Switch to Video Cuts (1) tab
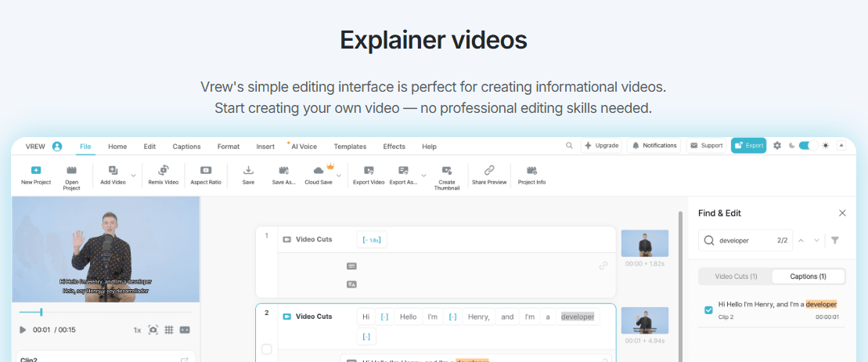This screenshot has width=868, height=362. [x=736, y=276]
